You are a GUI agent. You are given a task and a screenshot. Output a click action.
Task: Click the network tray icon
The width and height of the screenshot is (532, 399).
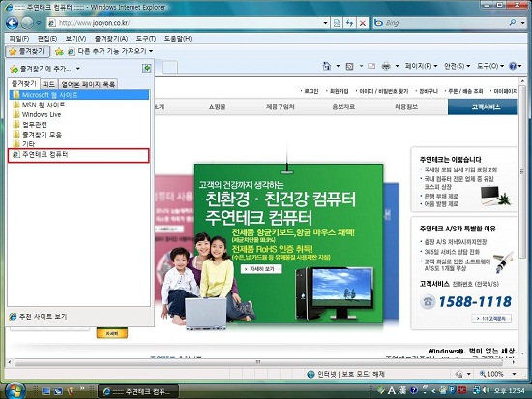tap(477, 390)
